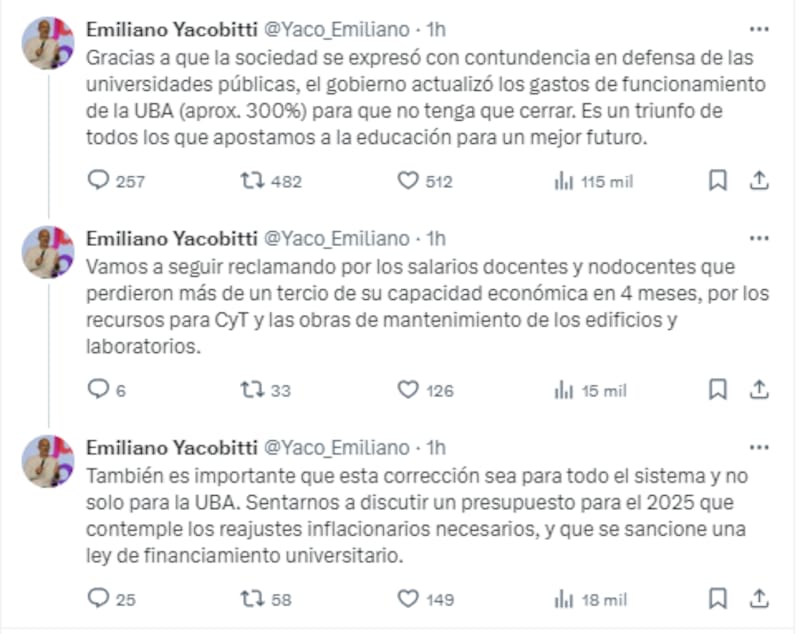
Task: Share the first tweet about public universities
Action: coord(759,181)
